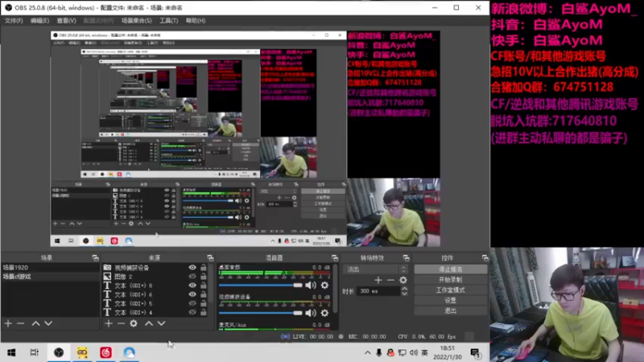Undock the 转场特效 panel with its float icon
The image size is (644, 362).
pyautogui.click(x=407, y=257)
